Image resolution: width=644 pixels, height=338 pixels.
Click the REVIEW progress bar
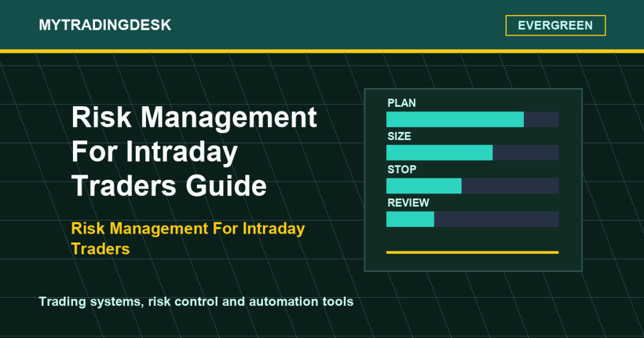point(472,219)
